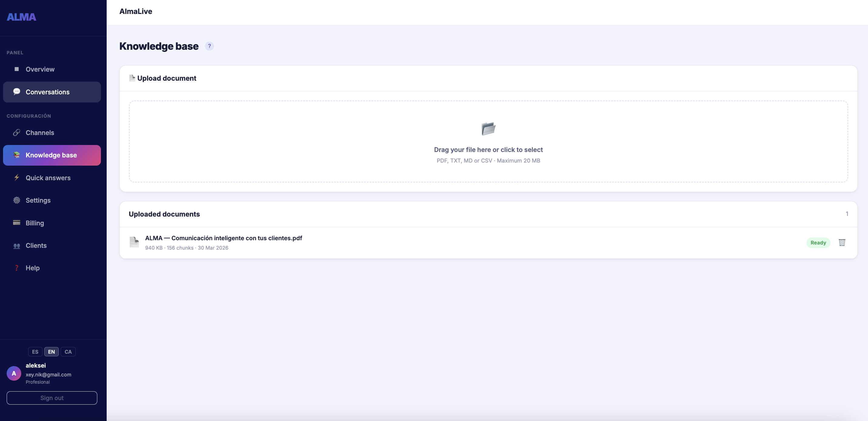
Task: Navigate to Knowledge base in the sidebar menu
Action: [51, 155]
